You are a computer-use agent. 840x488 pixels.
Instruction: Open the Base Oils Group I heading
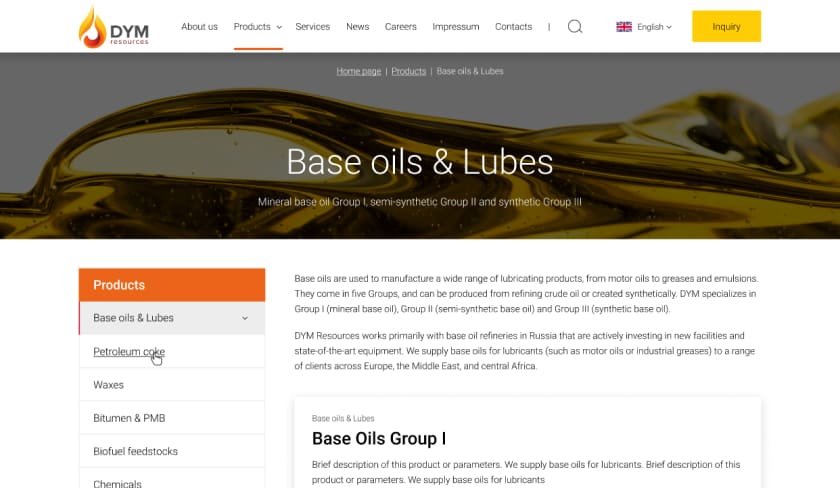pyautogui.click(x=379, y=439)
